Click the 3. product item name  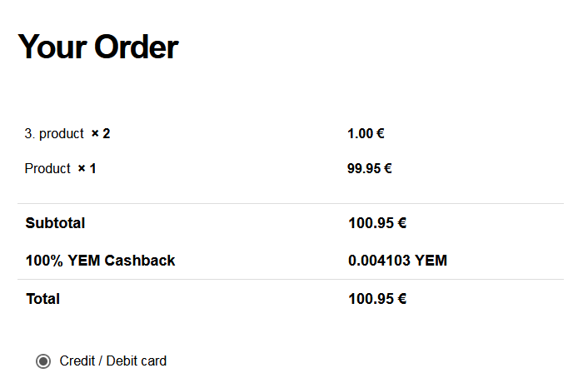click(54, 134)
